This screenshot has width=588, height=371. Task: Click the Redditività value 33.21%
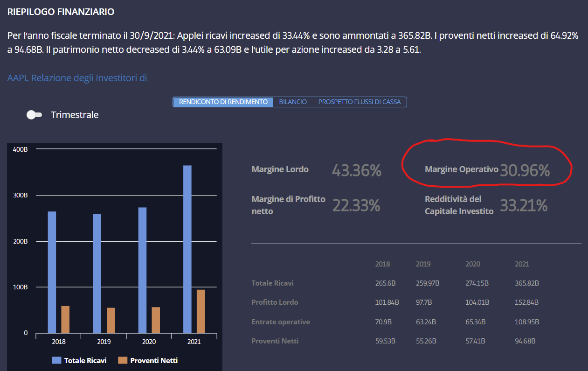pyautogui.click(x=524, y=205)
